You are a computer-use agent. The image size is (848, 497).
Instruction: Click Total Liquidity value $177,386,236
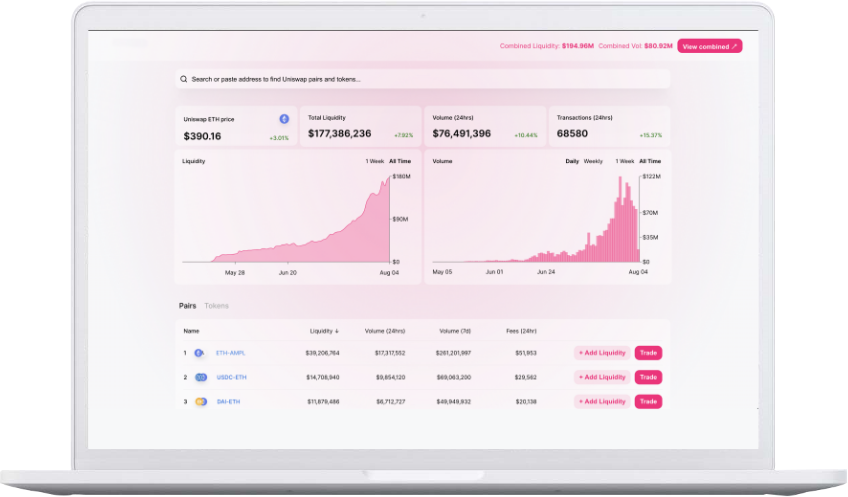click(x=340, y=134)
